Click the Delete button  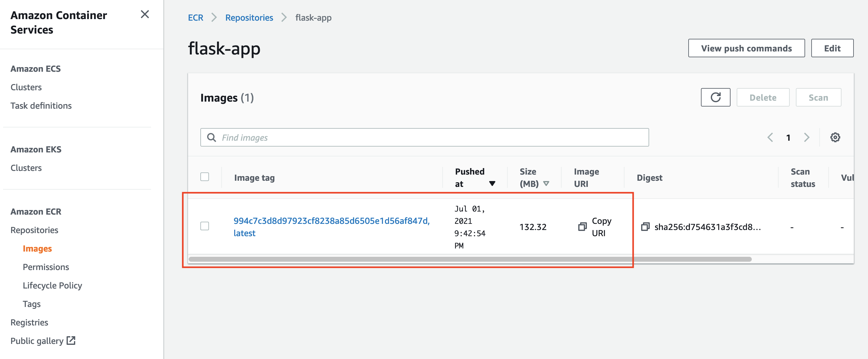(763, 98)
